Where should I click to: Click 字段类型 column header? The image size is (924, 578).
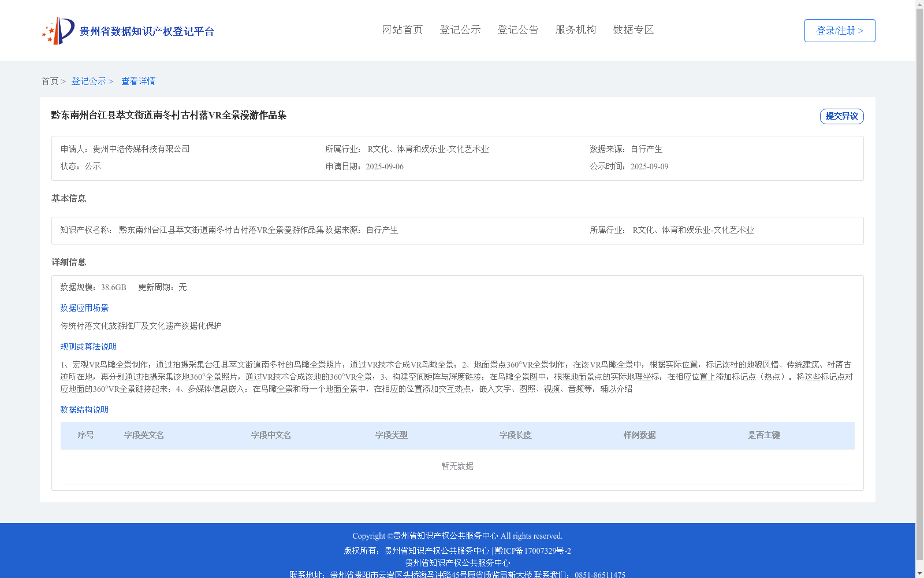(392, 435)
